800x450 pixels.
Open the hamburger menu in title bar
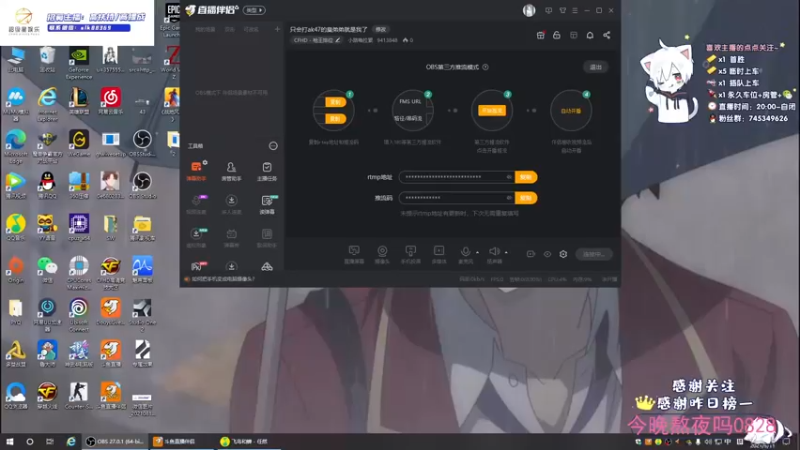click(x=575, y=10)
